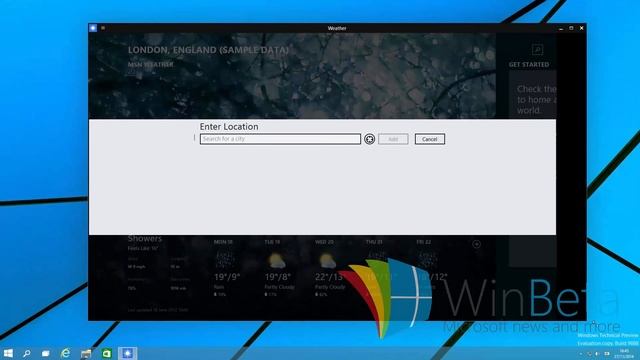Click the forecast next arrow circle

[476, 244]
